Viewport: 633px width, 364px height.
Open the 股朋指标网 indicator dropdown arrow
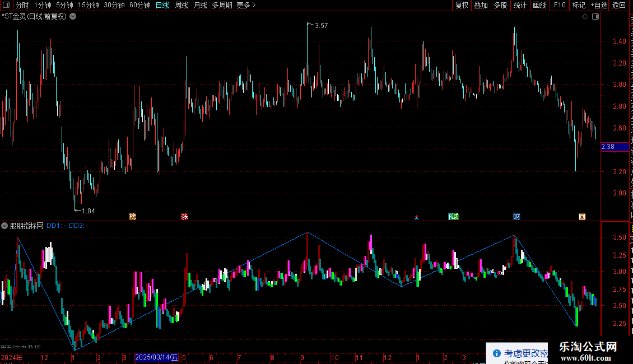4,226
